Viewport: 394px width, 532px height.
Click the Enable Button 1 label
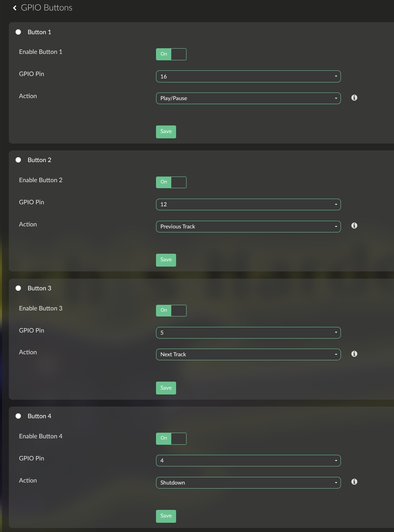tap(41, 52)
